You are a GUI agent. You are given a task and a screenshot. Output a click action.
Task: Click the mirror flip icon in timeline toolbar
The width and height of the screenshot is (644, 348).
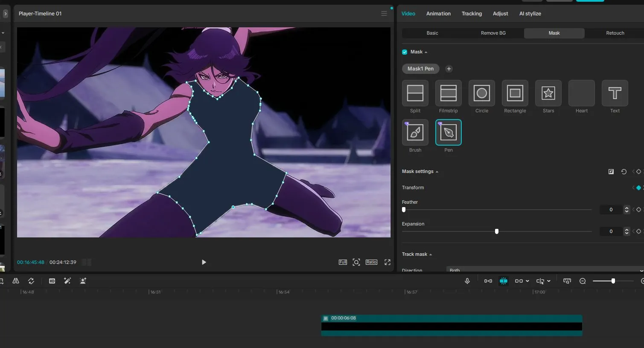[x=16, y=281]
